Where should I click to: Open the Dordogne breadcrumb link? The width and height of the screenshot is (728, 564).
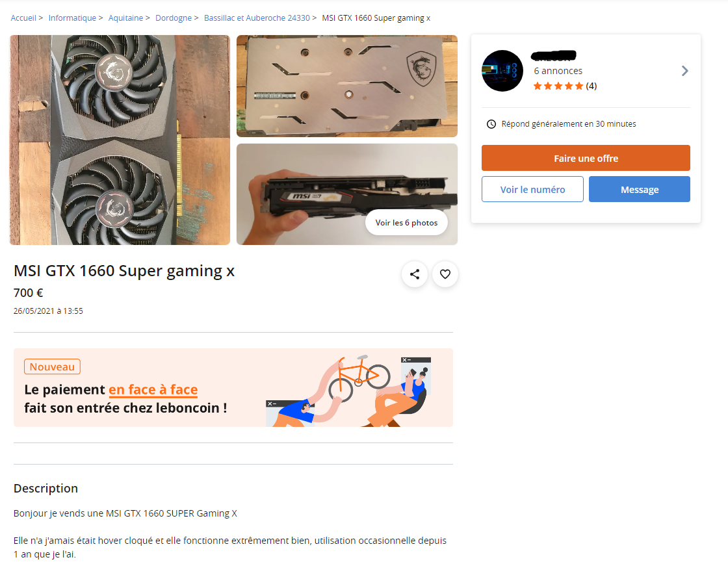pos(173,18)
